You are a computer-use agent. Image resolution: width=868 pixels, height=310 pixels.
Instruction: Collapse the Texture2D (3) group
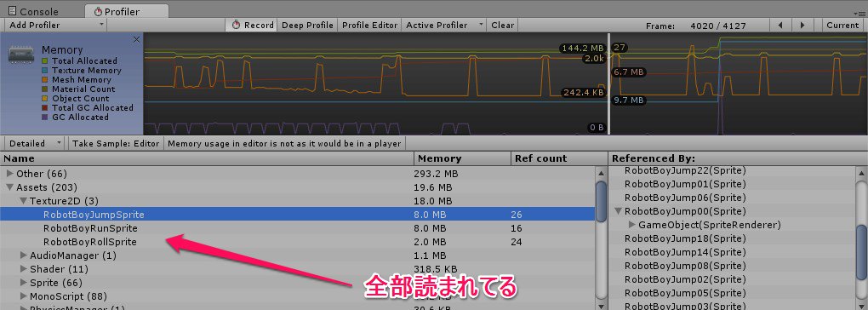click(x=24, y=201)
